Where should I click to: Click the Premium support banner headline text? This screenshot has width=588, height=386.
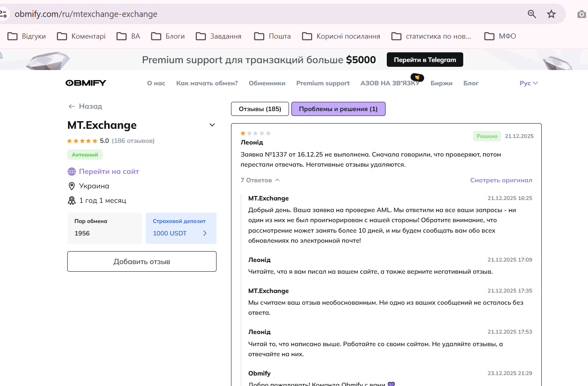click(x=259, y=60)
